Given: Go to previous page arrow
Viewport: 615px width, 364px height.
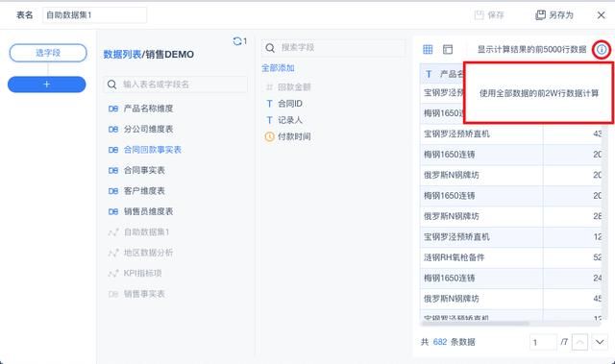Looking at the screenshot, I should 579,342.
